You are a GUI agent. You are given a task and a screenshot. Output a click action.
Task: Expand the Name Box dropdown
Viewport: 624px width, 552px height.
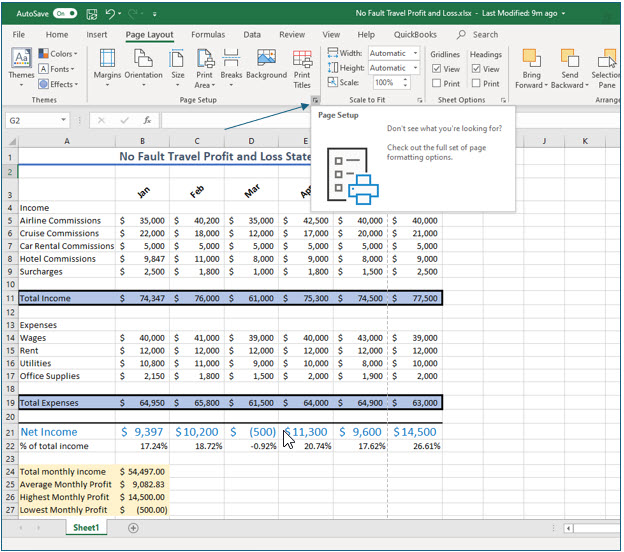pos(63,120)
